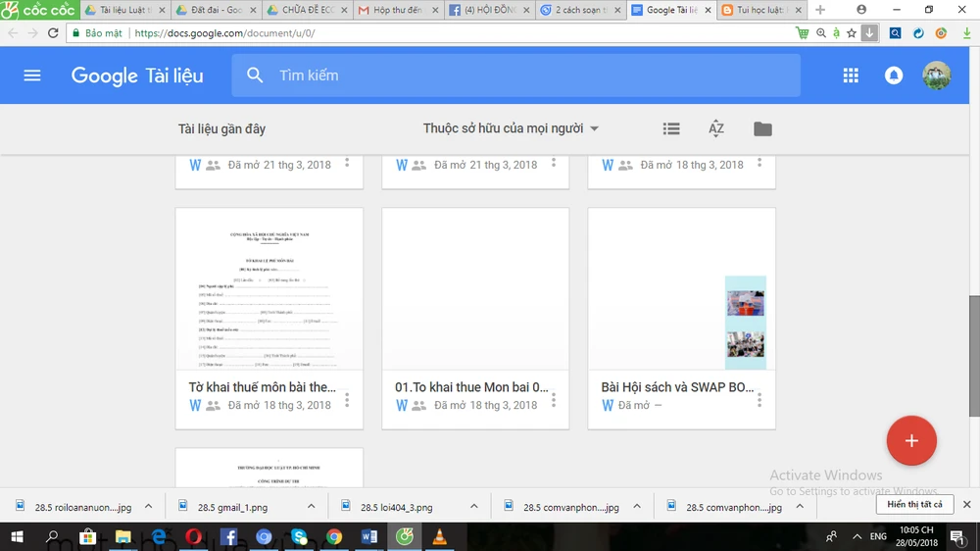Open the Google apps grid launcher
This screenshot has height=551, width=980.
(x=851, y=75)
